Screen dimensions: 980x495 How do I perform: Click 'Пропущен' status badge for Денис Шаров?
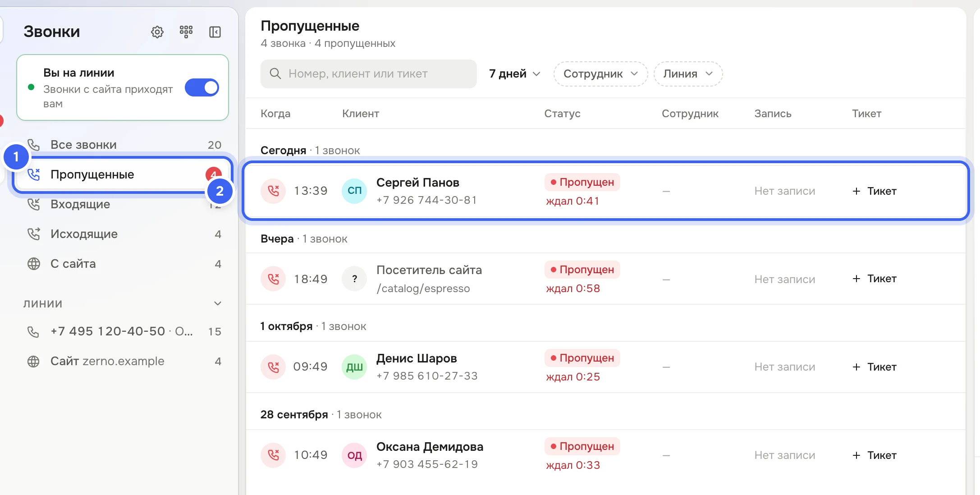click(582, 358)
